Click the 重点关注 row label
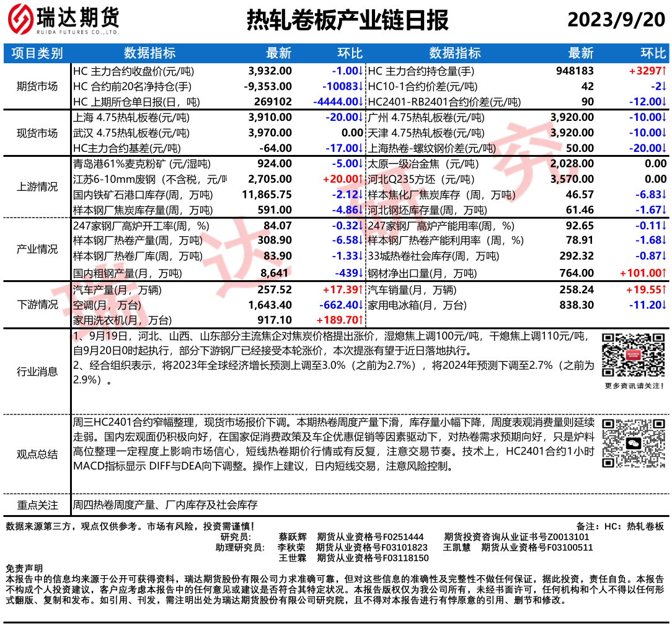Image resolution: width=672 pixels, height=626 pixels. pyautogui.click(x=37, y=505)
